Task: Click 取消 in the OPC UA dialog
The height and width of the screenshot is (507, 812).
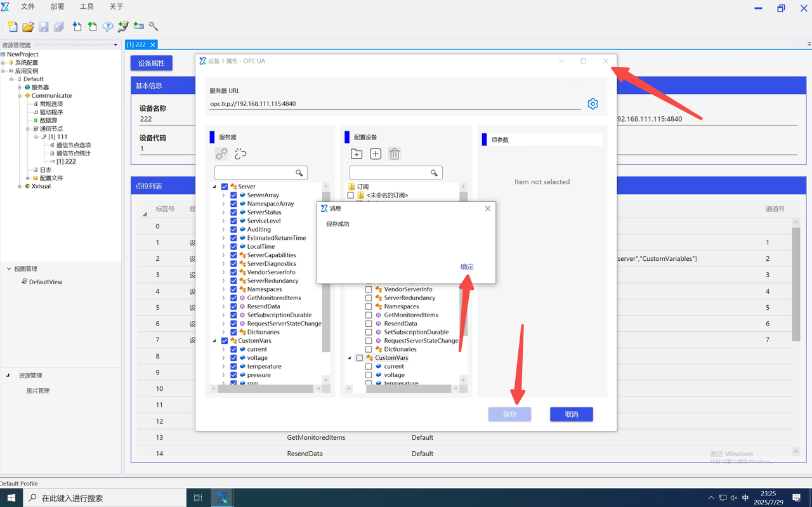Action: tap(572, 414)
